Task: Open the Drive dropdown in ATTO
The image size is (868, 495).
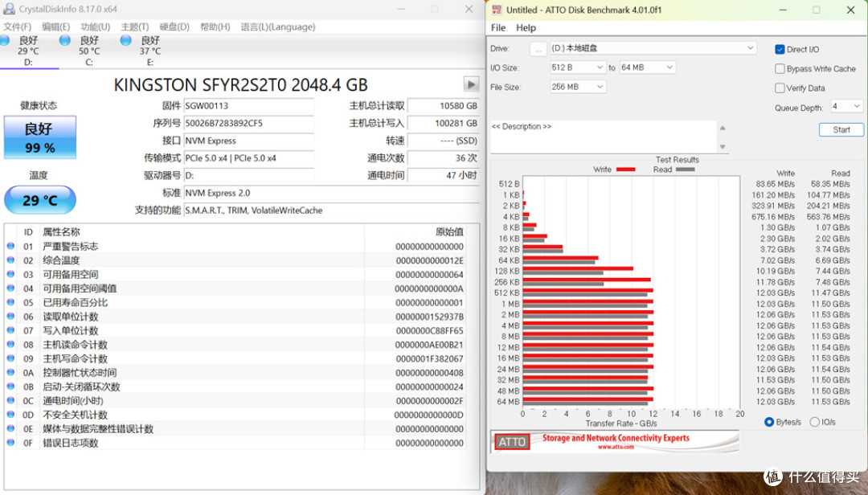Action: [x=653, y=48]
